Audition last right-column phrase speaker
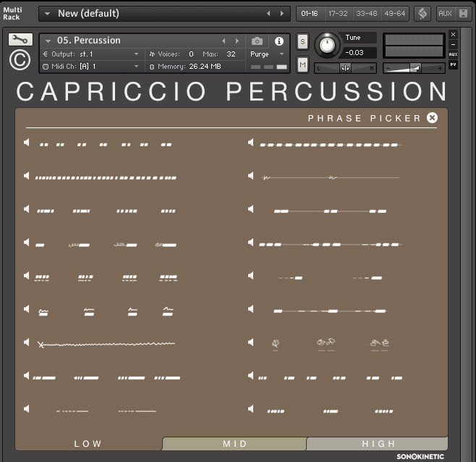The width and height of the screenshot is (476, 462). click(251, 409)
